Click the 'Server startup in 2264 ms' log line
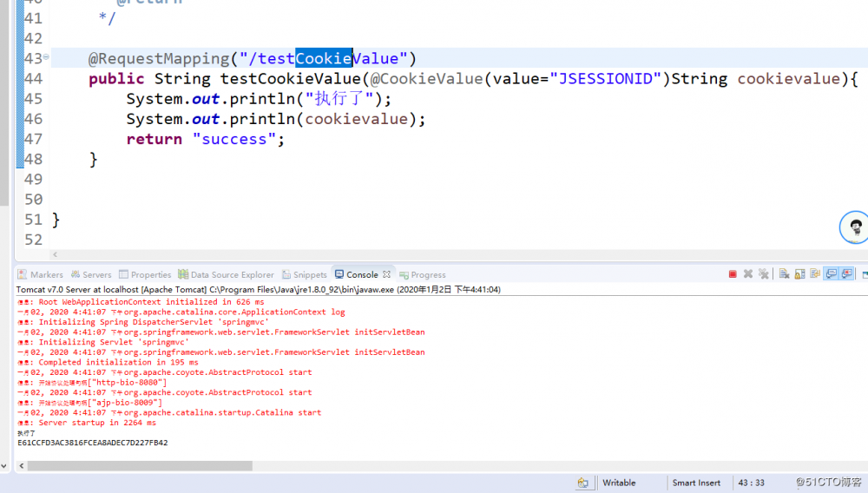The height and width of the screenshot is (493, 868). (87, 423)
